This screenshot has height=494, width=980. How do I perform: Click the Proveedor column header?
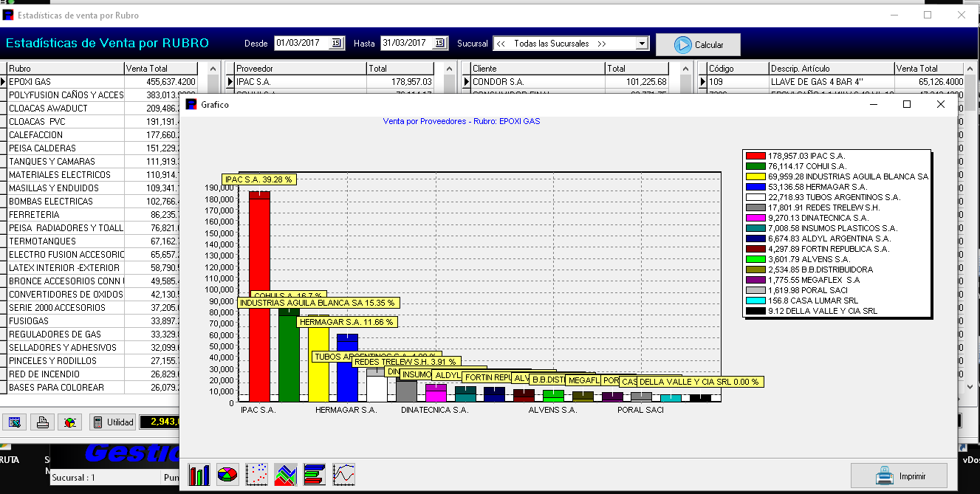[x=300, y=69]
